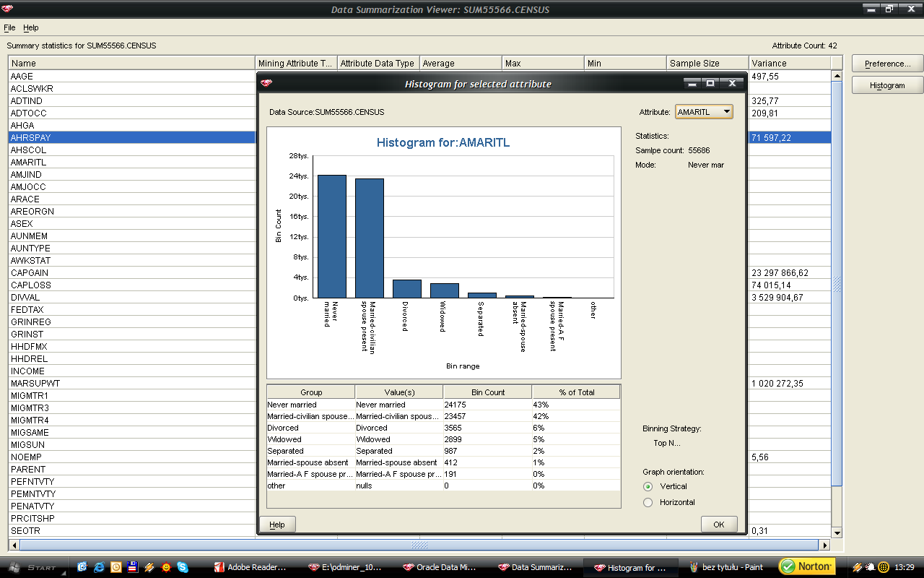Click the Histogram button on the right
The height and width of the screenshot is (578, 924).
click(888, 85)
